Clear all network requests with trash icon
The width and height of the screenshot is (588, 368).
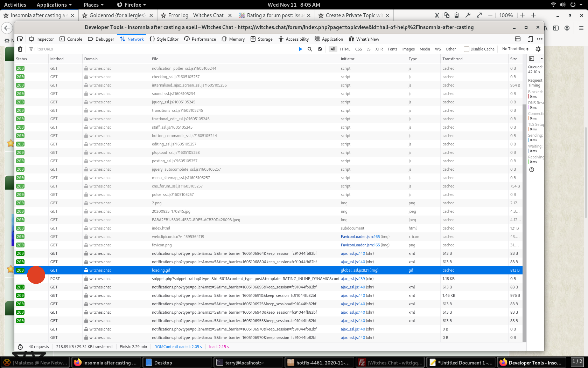point(20,49)
